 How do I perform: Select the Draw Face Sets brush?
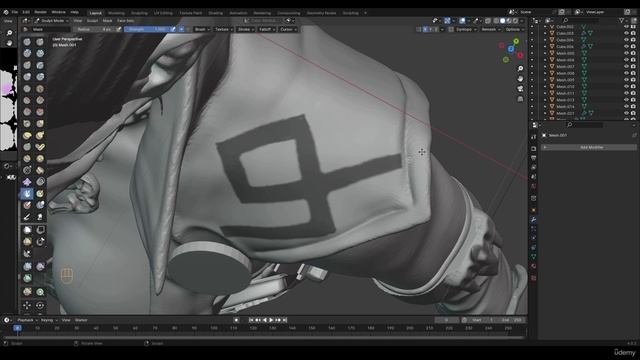pyautogui.click(x=40, y=193)
